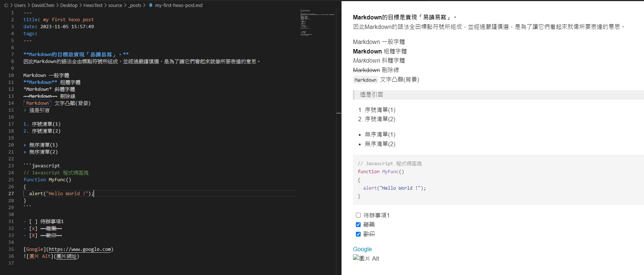Click the - [x] 離職 line in editor

(x=43, y=228)
